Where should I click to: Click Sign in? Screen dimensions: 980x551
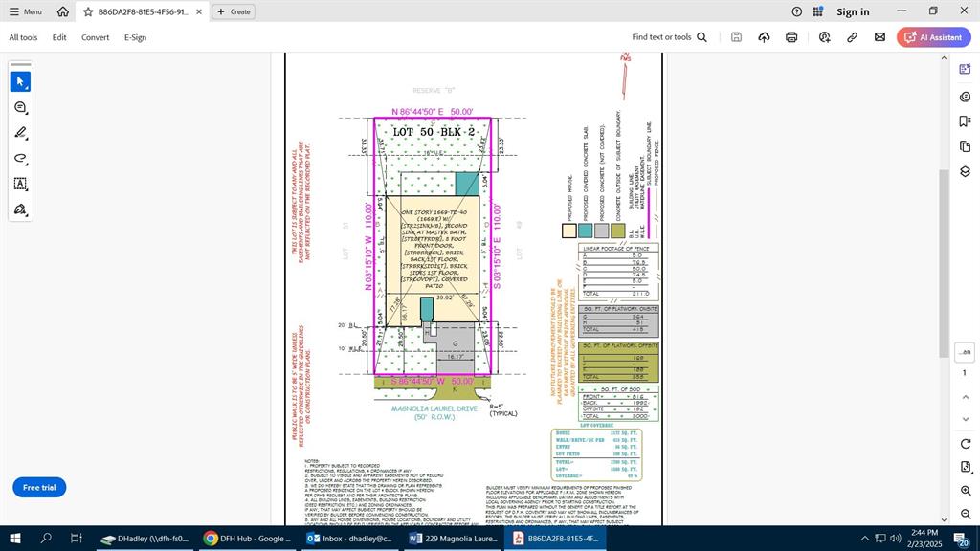click(x=853, y=11)
